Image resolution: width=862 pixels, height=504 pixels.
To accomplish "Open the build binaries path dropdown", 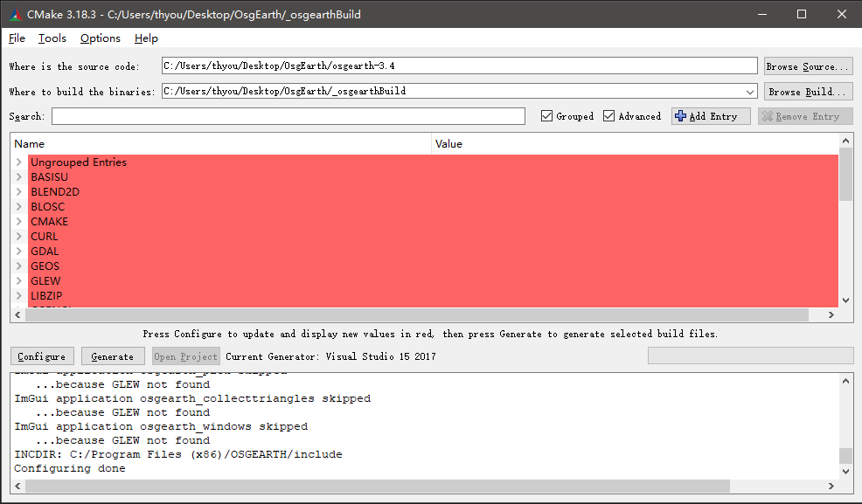I will pos(750,91).
